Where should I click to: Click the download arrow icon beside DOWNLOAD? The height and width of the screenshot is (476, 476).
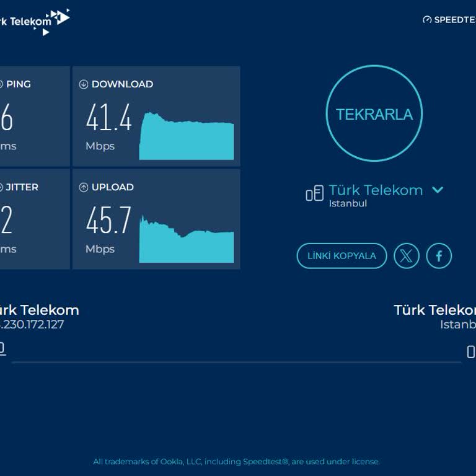pyautogui.click(x=84, y=84)
